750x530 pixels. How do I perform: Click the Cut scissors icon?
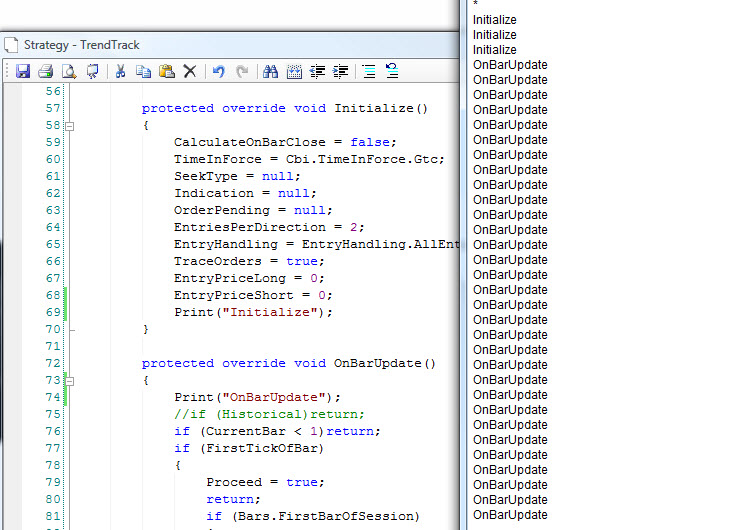point(121,71)
